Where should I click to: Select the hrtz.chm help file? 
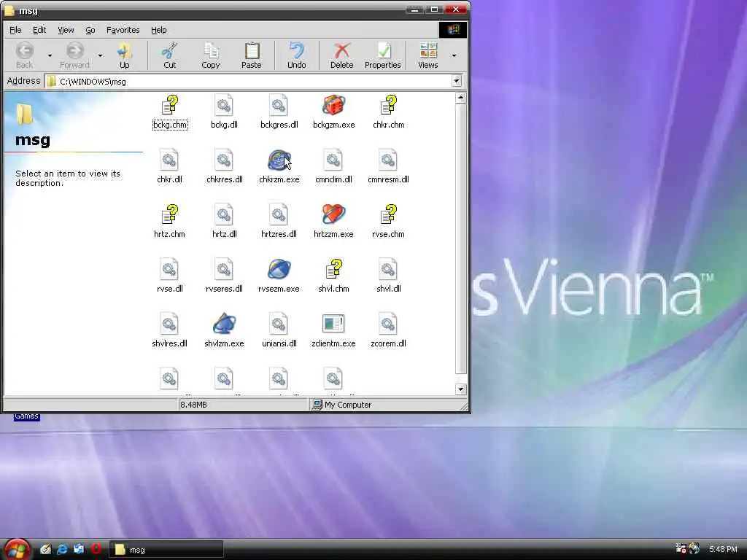tap(169, 222)
